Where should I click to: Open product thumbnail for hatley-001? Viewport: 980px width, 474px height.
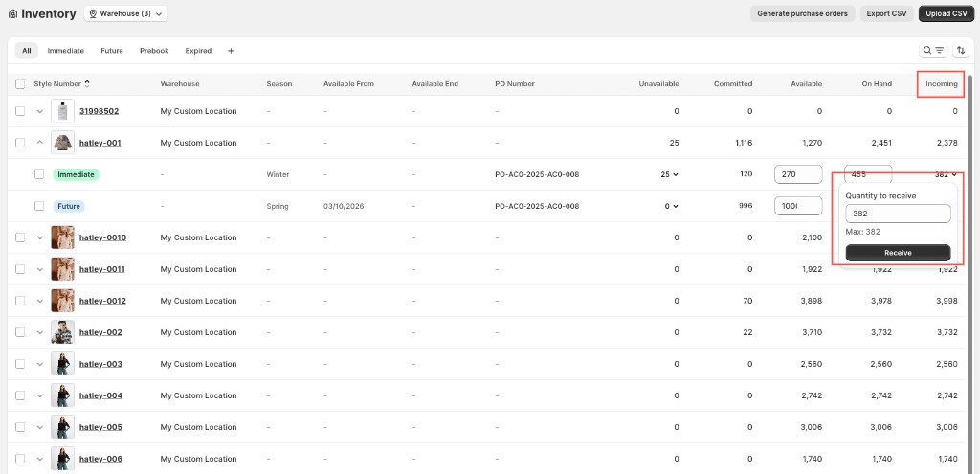(x=62, y=143)
